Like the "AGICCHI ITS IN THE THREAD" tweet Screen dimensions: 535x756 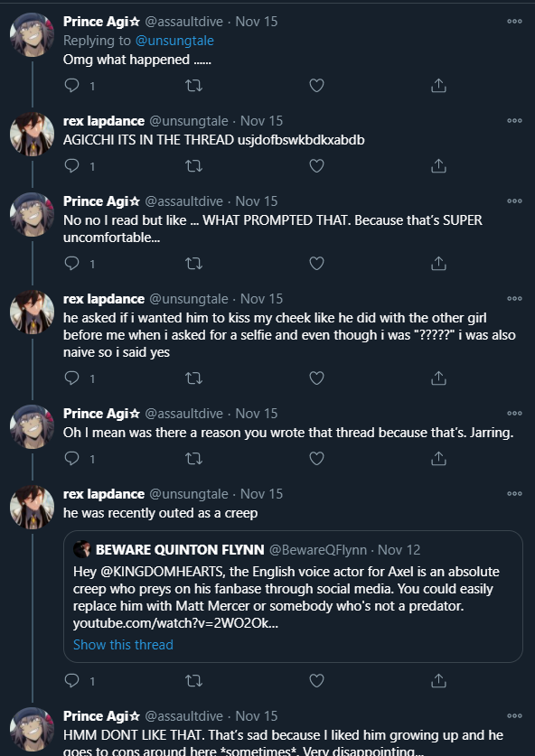click(316, 166)
